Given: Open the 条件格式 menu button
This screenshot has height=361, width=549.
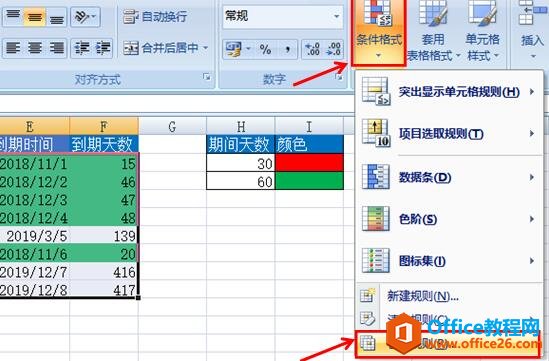Looking at the screenshot, I should coord(379,32).
